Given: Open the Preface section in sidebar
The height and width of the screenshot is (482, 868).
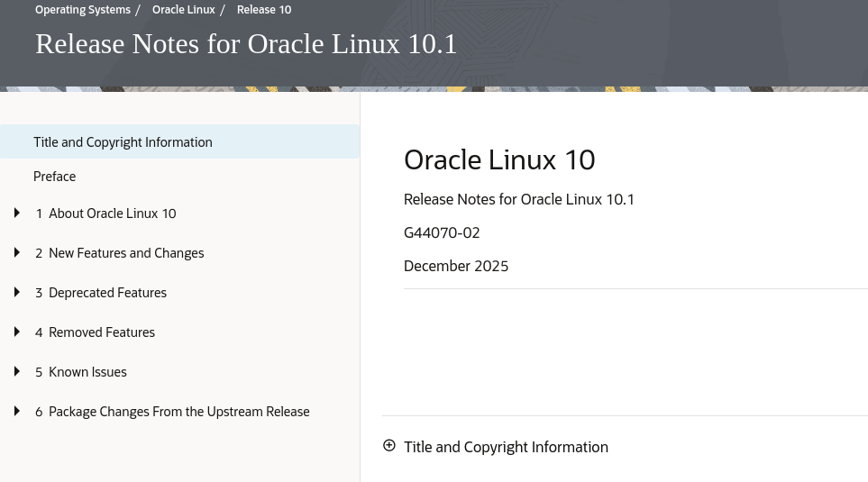Looking at the screenshot, I should (54, 177).
